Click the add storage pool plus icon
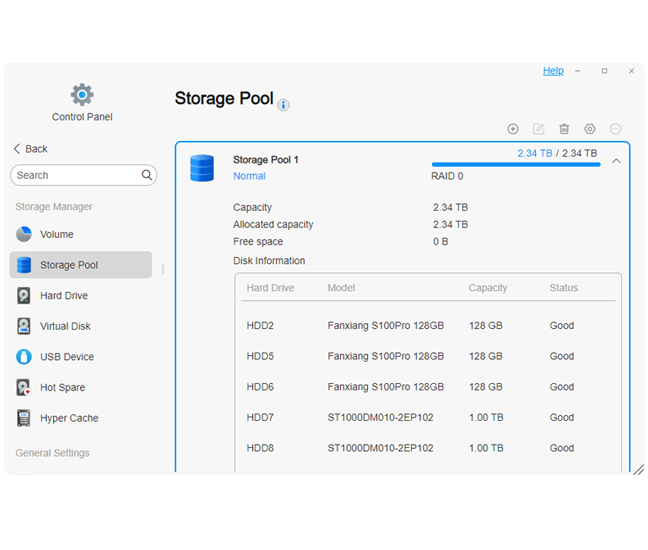This screenshot has height=550, width=648. 513,129
